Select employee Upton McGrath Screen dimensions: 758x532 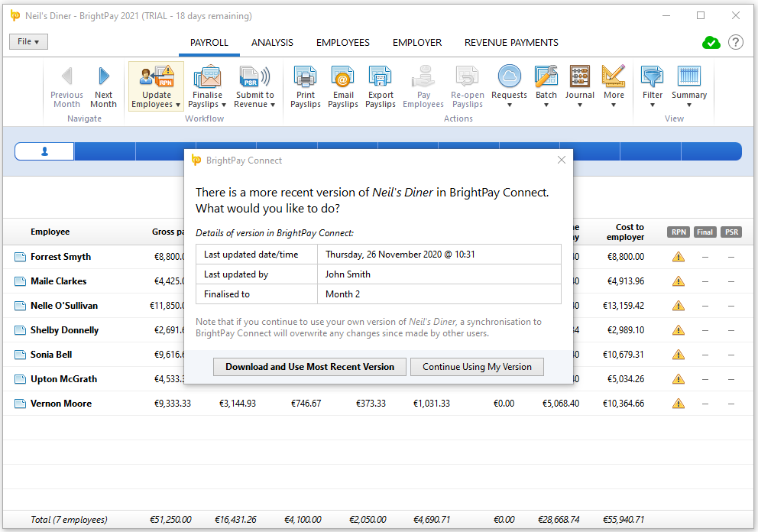coord(64,379)
